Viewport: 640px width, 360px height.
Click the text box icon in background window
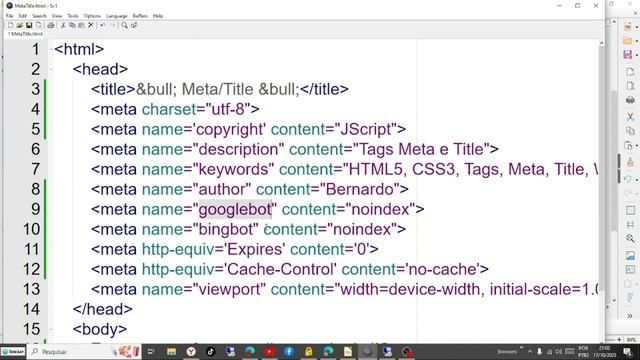click(630, 269)
